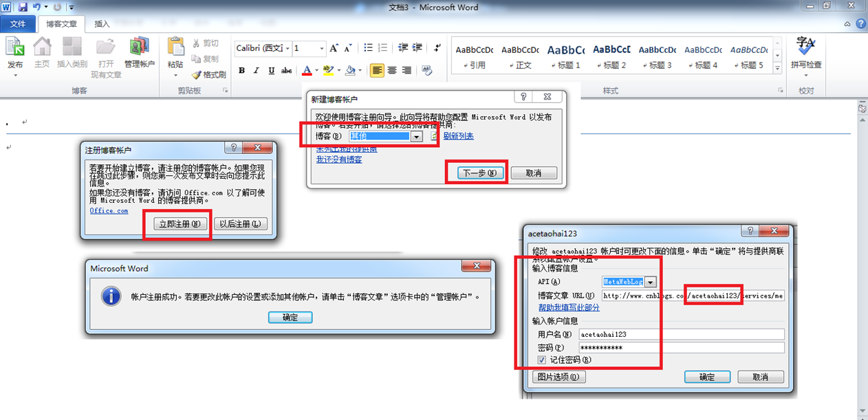Click 立即注册 register now button
The image size is (868, 420).
tap(180, 224)
